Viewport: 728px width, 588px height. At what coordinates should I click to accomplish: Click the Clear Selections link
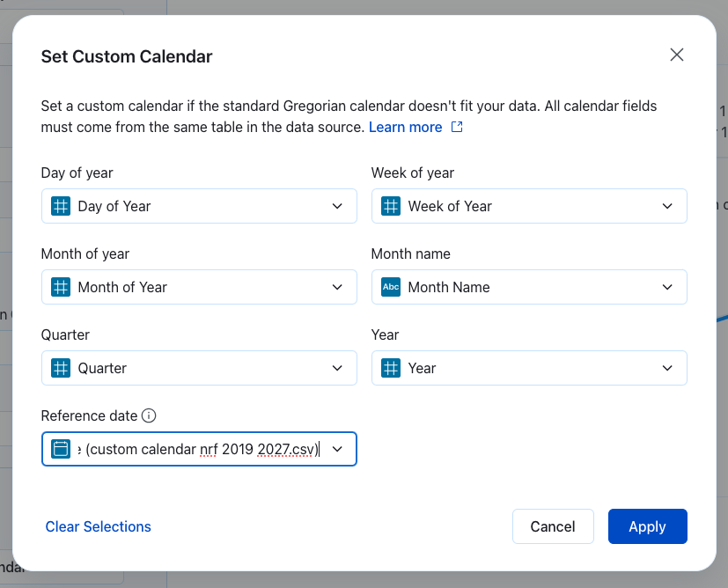[99, 526]
